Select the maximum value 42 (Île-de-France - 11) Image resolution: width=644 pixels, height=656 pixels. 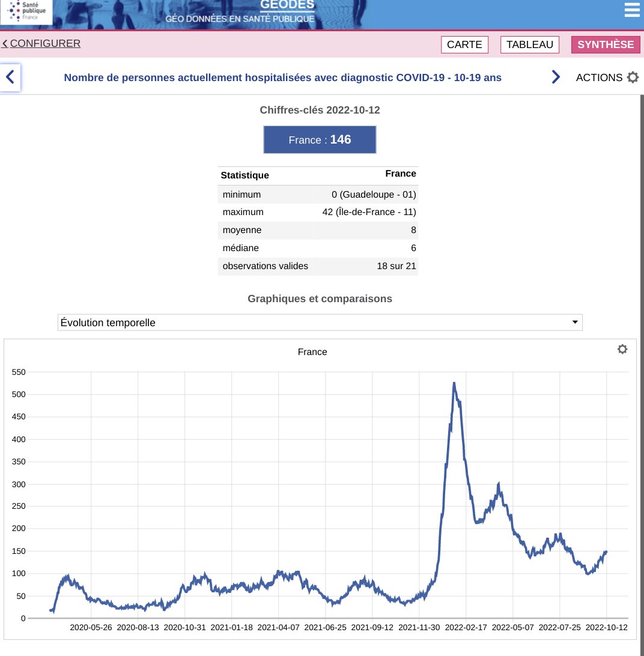(369, 212)
